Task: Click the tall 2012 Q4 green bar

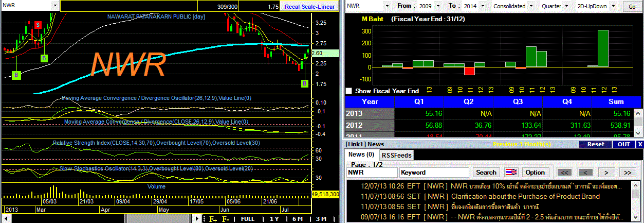Action: click(x=603, y=48)
